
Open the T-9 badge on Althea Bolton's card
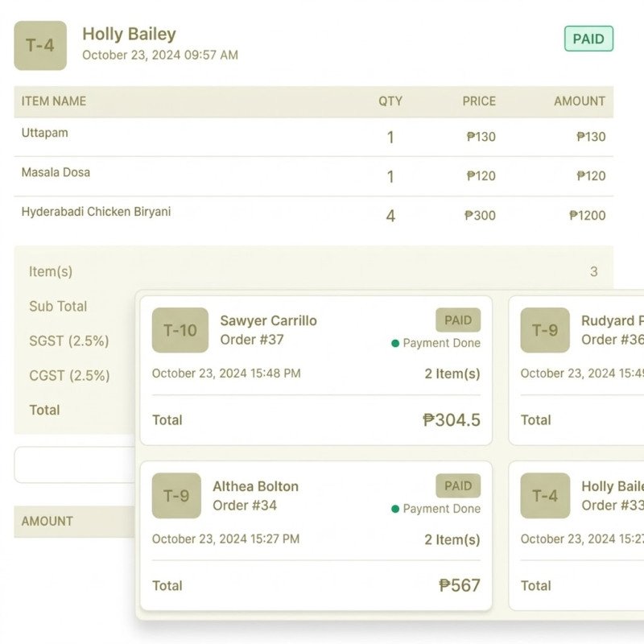[176, 496]
